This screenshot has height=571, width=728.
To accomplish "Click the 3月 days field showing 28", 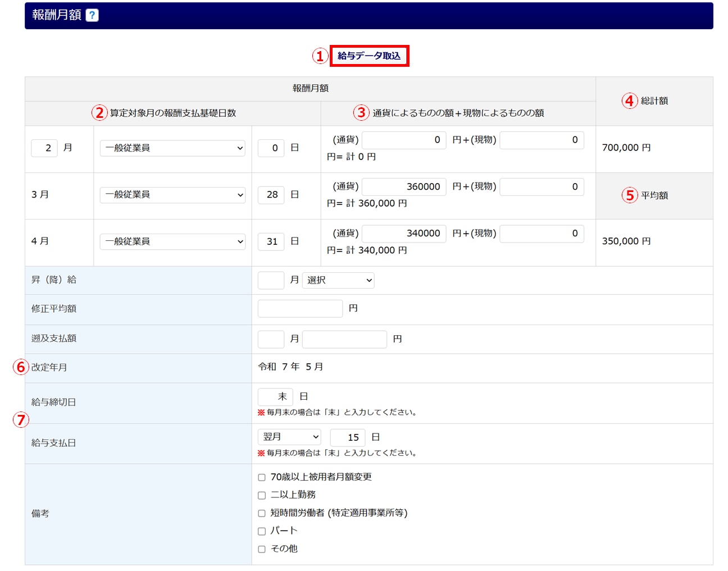I will pyautogui.click(x=271, y=194).
